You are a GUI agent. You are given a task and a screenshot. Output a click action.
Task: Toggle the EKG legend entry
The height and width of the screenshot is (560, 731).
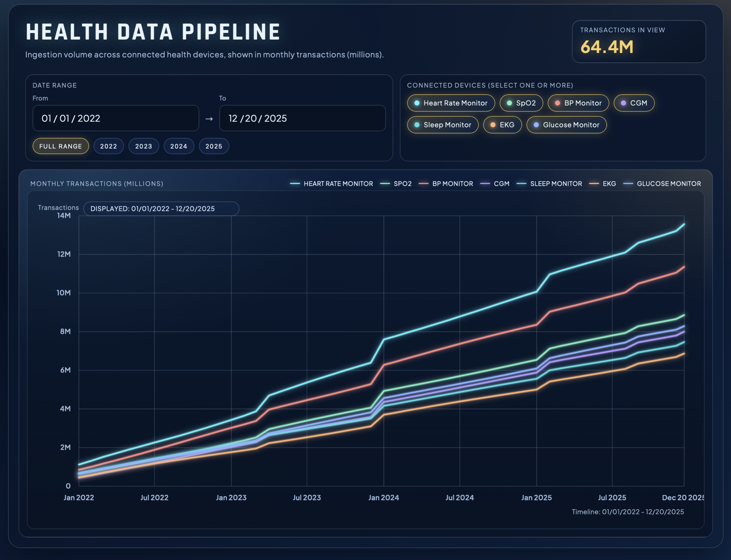604,184
